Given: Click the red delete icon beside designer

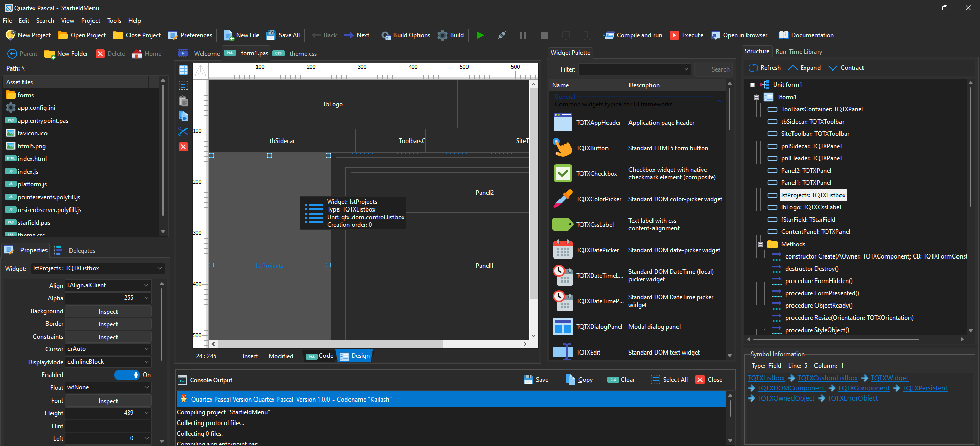Looking at the screenshot, I should point(183,147).
